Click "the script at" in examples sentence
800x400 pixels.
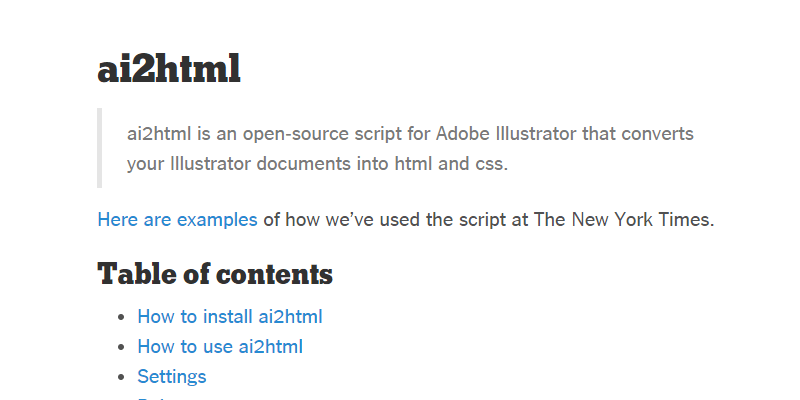coord(460,220)
